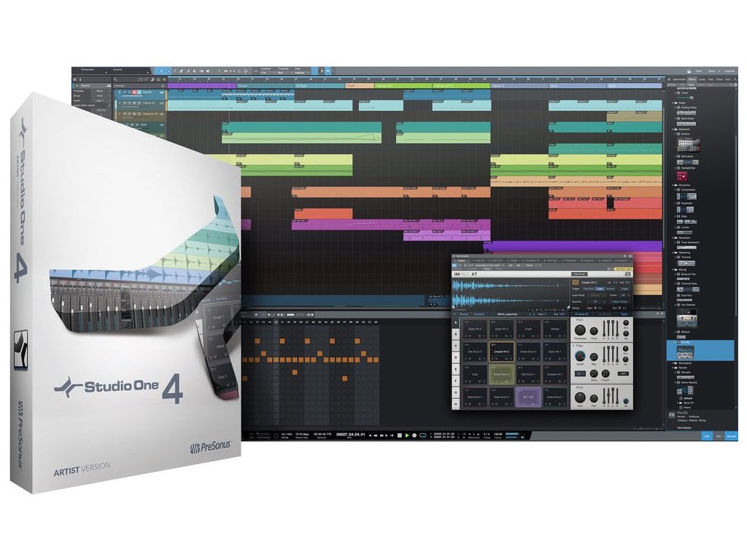This screenshot has height=560, width=747.
Task: Select the Eraser tool in toolbar
Action: pyautogui.click(x=182, y=71)
